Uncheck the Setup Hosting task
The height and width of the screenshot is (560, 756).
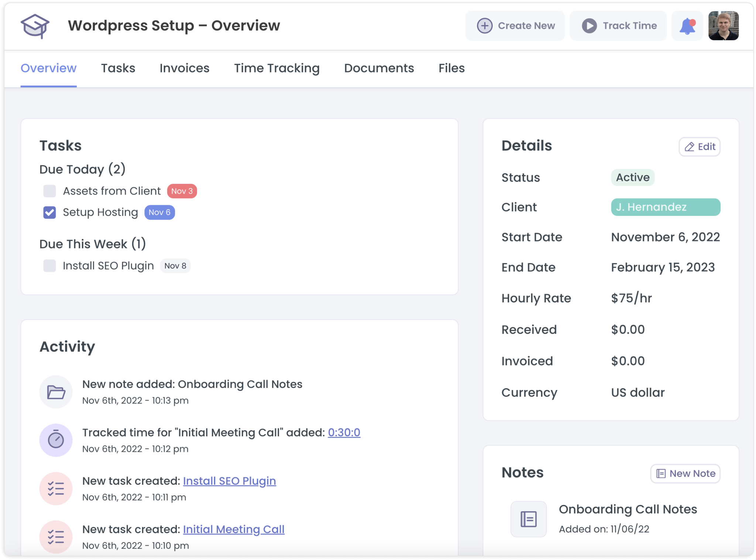click(49, 212)
